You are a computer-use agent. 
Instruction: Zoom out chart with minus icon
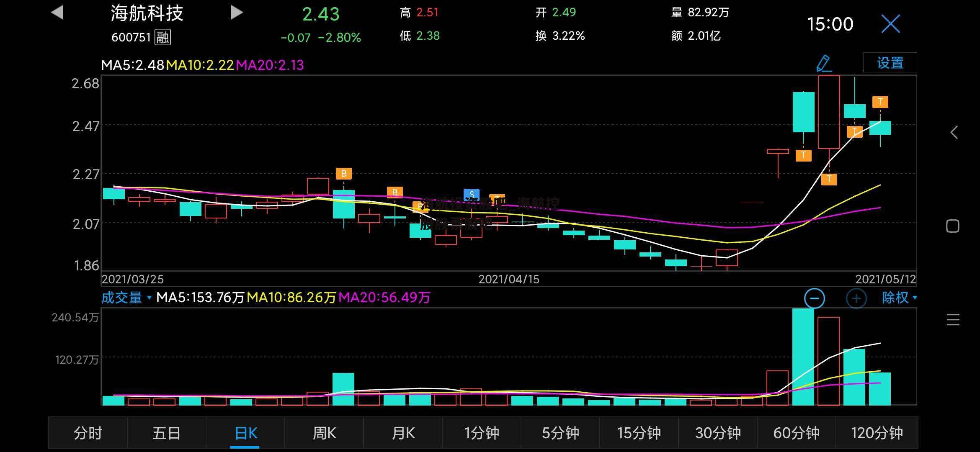pyautogui.click(x=814, y=298)
